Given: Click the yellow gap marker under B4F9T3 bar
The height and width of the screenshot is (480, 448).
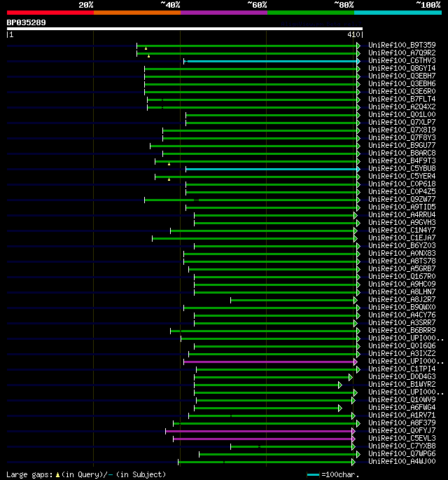Looking at the screenshot, I should [169, 164].
